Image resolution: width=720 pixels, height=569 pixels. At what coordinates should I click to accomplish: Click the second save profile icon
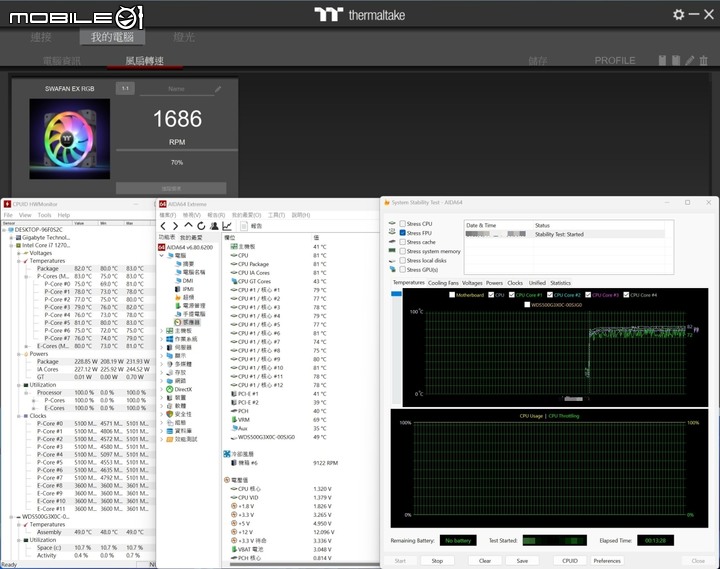[675, 61]
